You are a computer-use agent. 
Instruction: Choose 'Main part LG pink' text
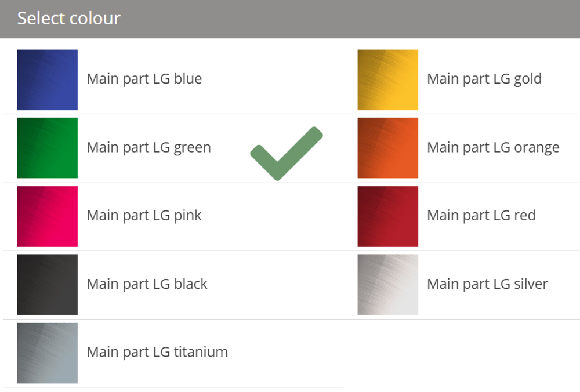(x=144, y=216)
